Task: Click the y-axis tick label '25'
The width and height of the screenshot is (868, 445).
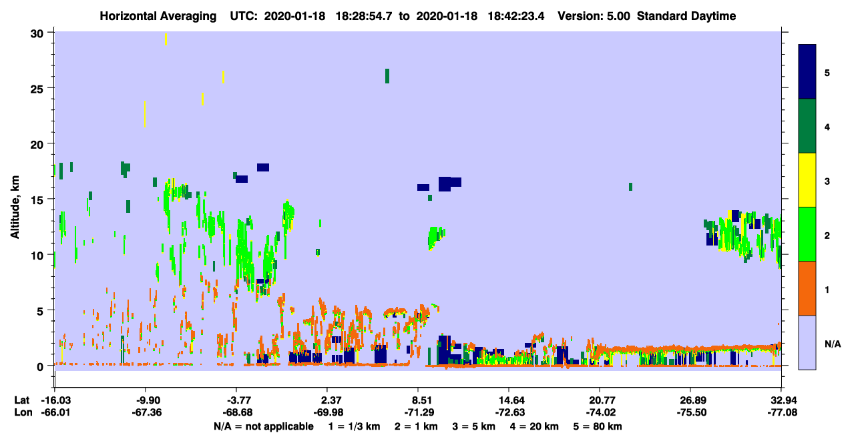Action: tap(39, 89)
